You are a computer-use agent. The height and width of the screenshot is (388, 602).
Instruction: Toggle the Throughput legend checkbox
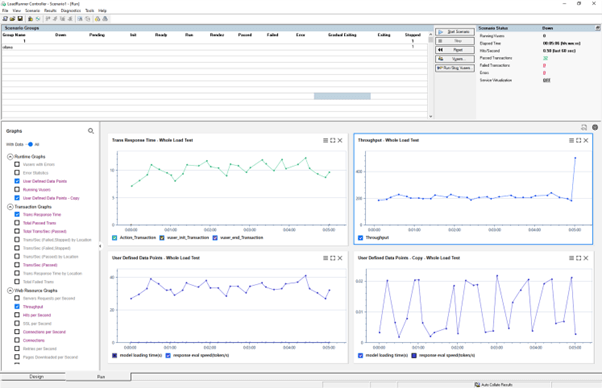point(361,238)
